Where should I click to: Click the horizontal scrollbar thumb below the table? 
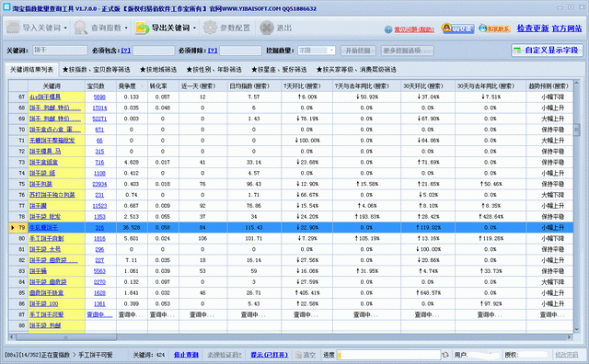pos(65,337)
